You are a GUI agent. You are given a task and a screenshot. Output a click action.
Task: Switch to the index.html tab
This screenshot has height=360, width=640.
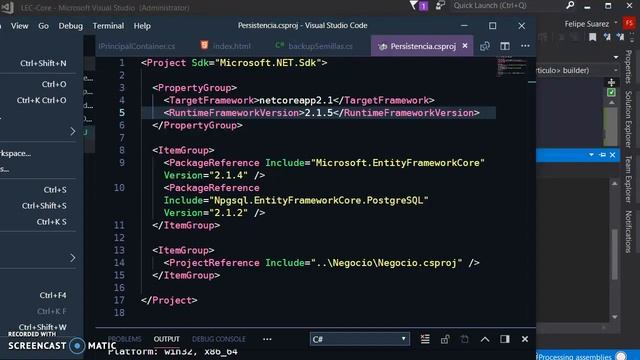click(x=227, y=46)
